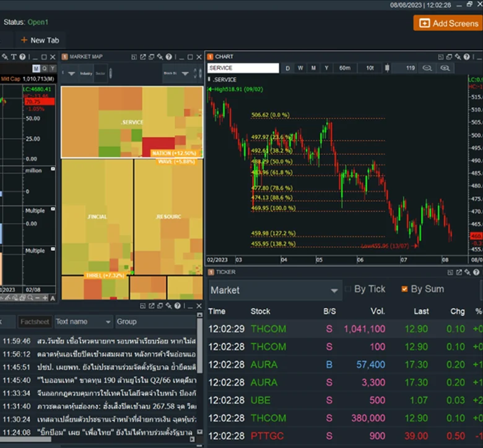The height and width of the screenshot is (448, 483).
Task: Collapse the second Multiple sub-chart section
Action: 53,249
